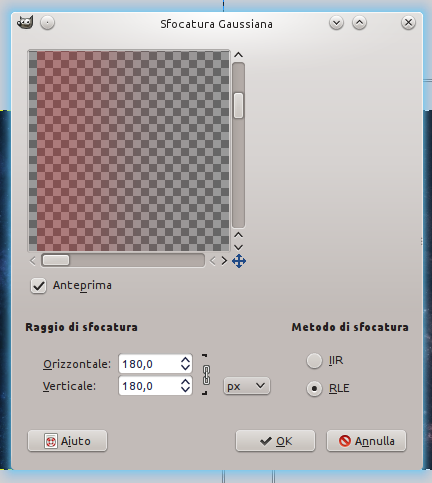Click the down arrow below the vertical scrollbar
Screen dimensions: 432x483
[238, 247]
